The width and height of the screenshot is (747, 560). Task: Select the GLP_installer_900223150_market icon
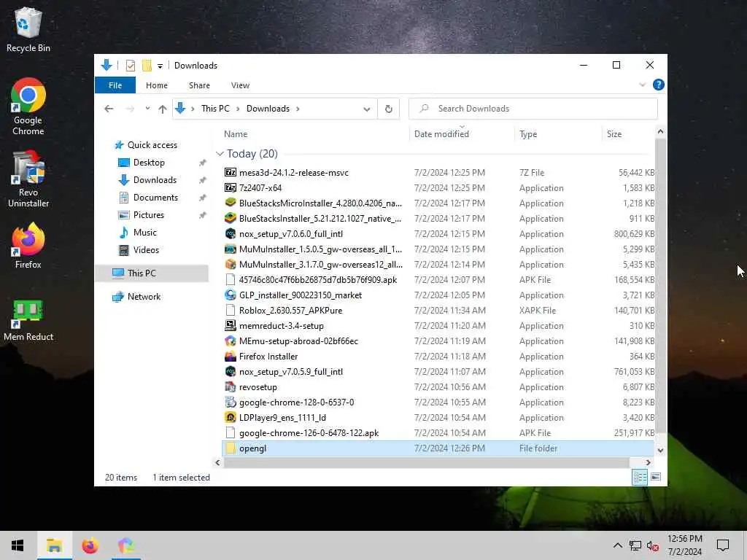[x=230, y=295]
